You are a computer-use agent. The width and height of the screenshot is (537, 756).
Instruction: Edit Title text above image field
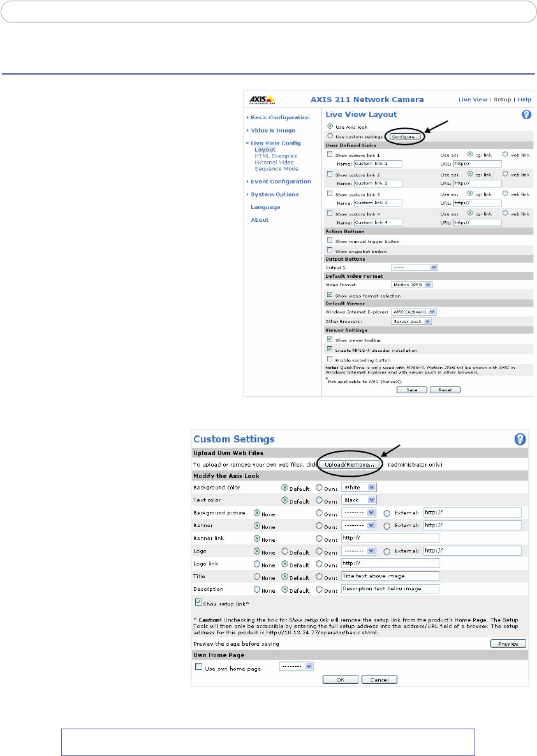390,576
